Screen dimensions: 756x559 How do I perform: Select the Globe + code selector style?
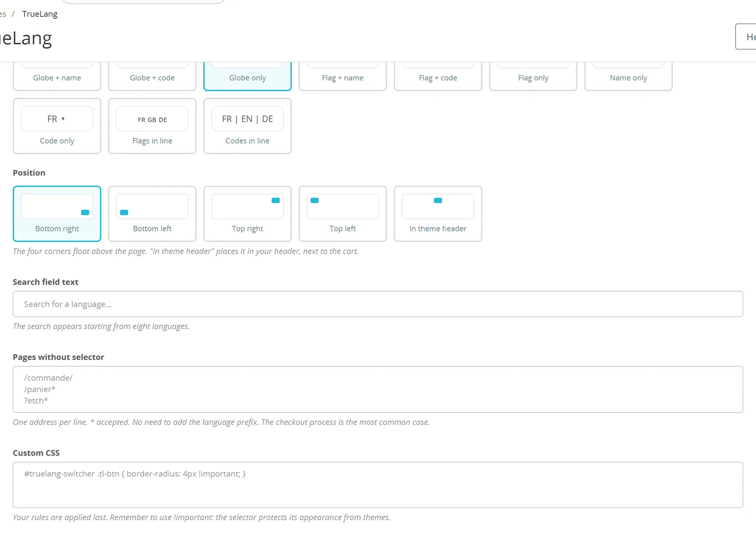(152, 76)
